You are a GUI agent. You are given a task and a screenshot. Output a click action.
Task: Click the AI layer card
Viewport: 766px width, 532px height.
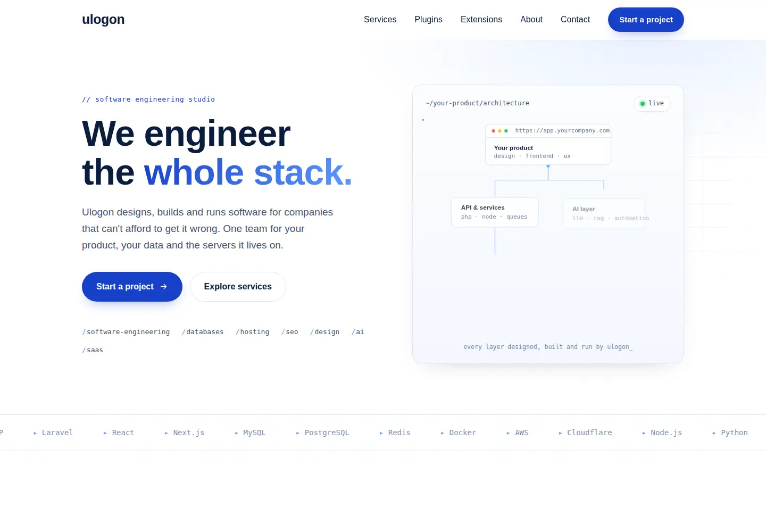pyautogui.click(x=604, y=213)
